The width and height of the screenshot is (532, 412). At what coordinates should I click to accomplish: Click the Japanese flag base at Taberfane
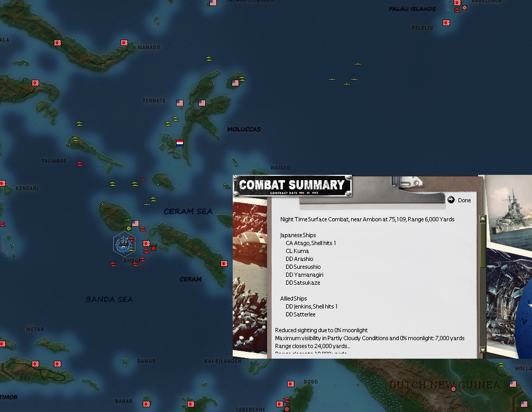[x=280, y=404]
